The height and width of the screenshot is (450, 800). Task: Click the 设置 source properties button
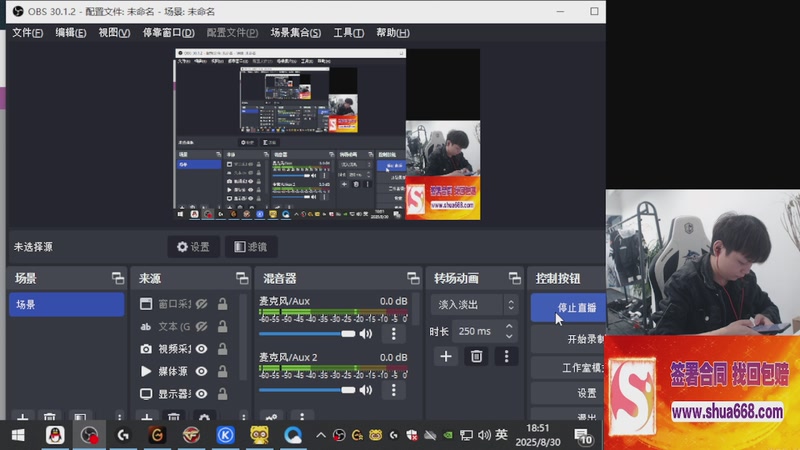click(193, 247)
